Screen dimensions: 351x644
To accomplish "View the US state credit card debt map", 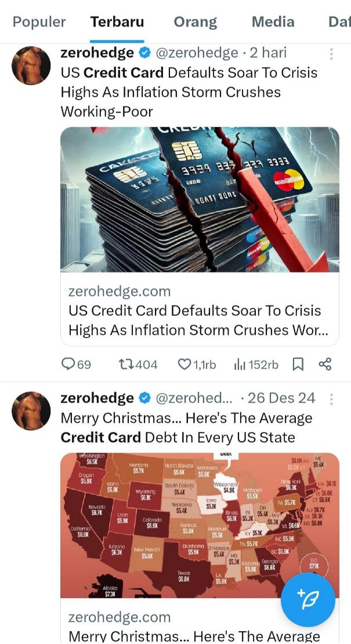I will coord(200,525).
